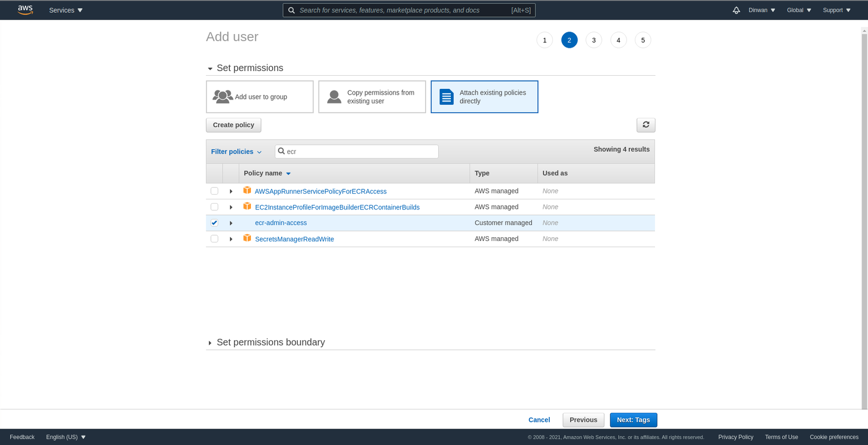Click the person icon on Copy permissions card
Image resolution: width=868 pixels, height=445 pixels.
pyautogui.click(x=334, y=97)
